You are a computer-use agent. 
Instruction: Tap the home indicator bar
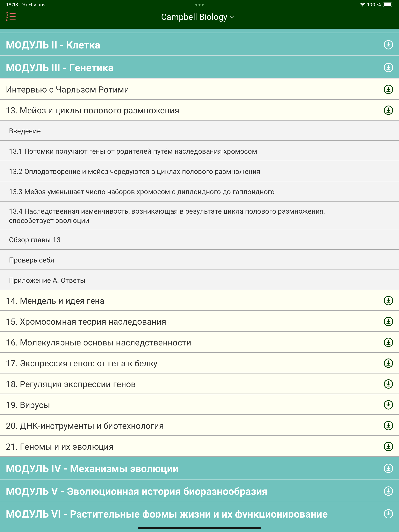pyautogui.click(x=199, y=528)
